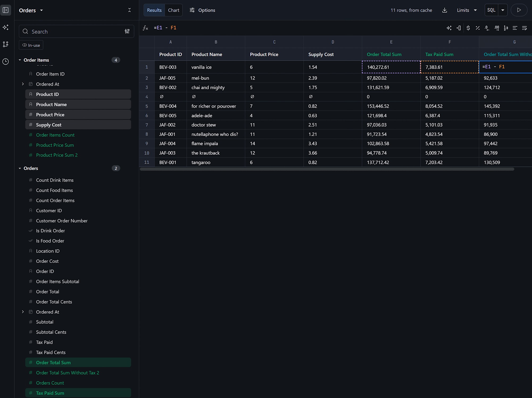Viewport: 532px width, 398px height.
Task: Deselect the Order Total Sum measure
Action: pos(78,362)
